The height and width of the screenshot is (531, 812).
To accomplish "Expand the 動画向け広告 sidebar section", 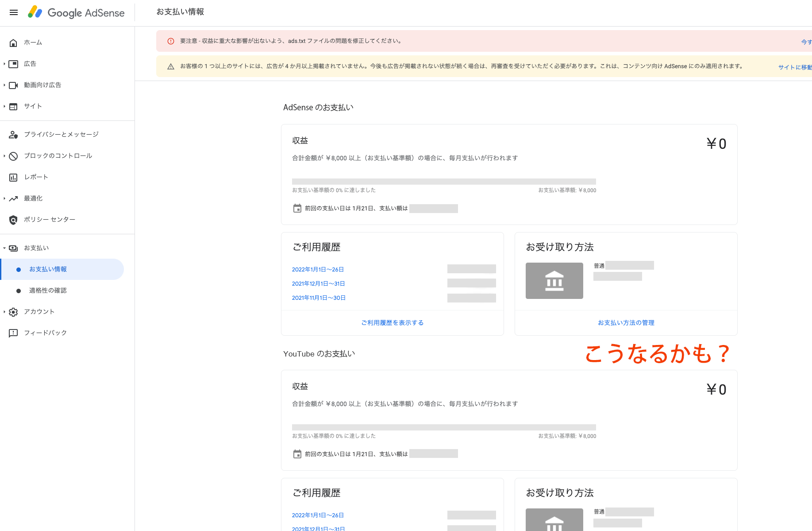I will point(4,85).
